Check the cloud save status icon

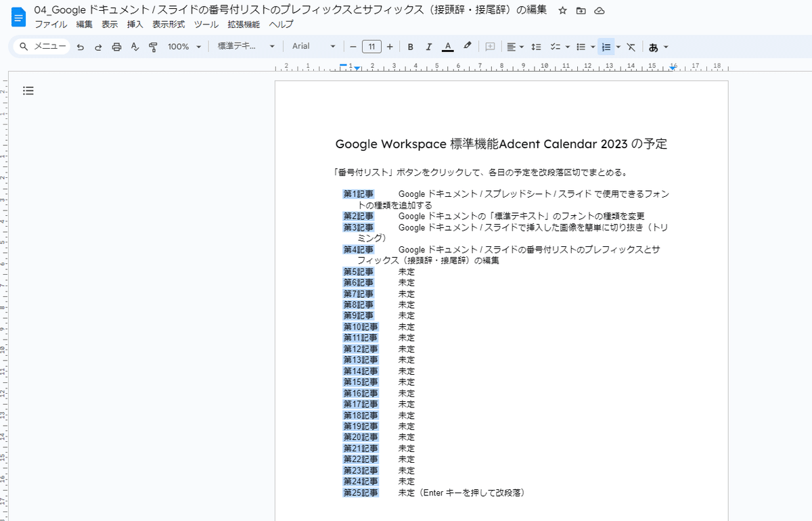point(600,11)
